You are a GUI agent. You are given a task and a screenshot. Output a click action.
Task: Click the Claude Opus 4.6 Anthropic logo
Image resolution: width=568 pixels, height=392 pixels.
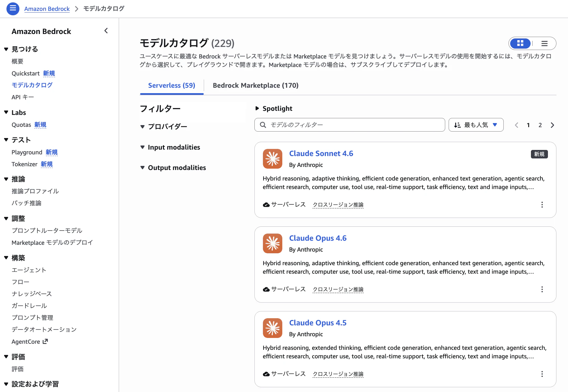click(272, 243)
